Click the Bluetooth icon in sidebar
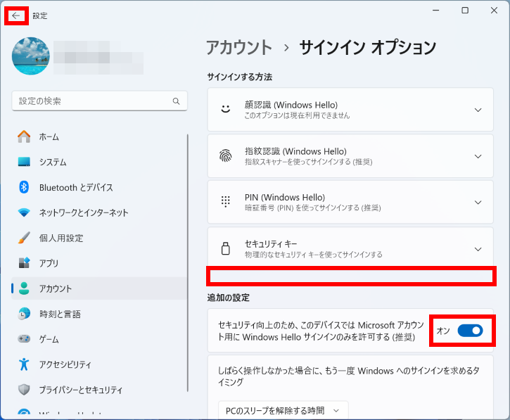Image resolution: width=510 pixels, height=420 pixels. coord(24,187)
